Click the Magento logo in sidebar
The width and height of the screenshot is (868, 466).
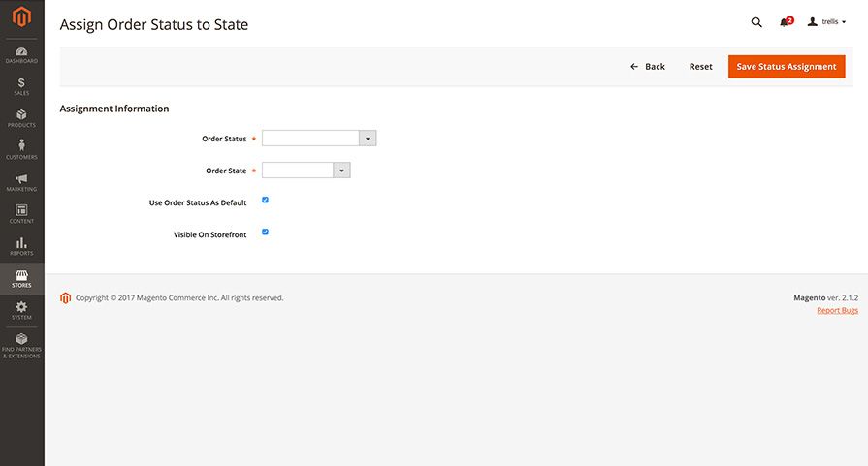pos(21,16)
